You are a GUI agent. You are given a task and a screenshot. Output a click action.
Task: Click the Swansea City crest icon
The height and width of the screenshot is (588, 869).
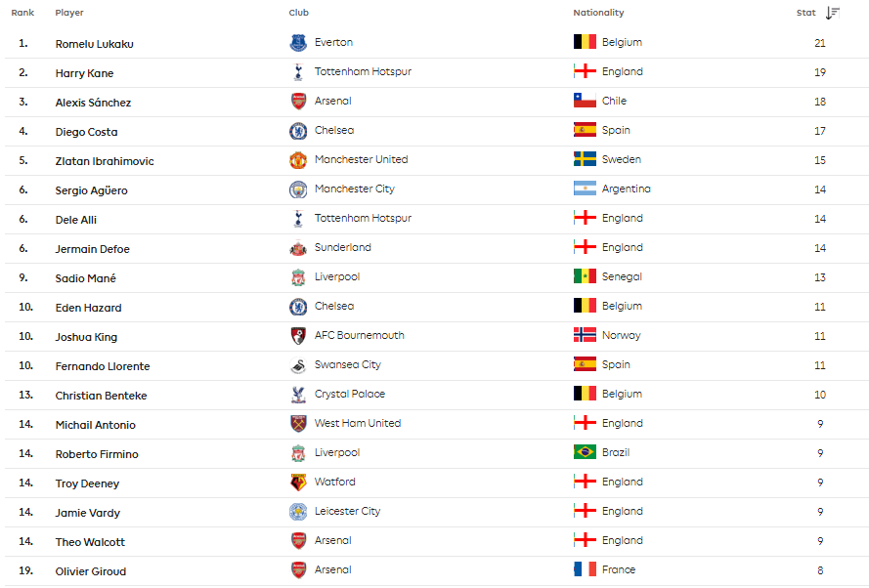click(x=298, y=365)
